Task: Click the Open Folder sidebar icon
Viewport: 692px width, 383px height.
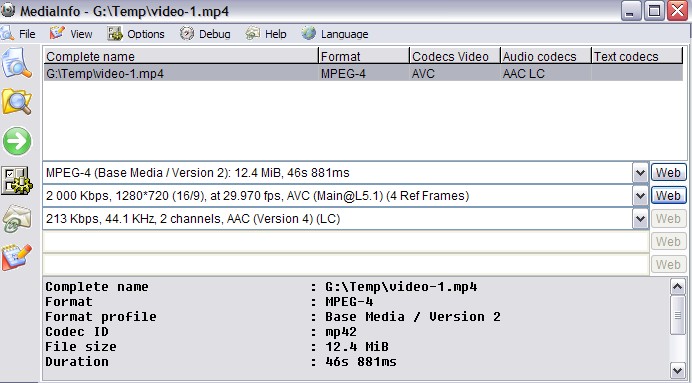Action: (x=17, y=102)
